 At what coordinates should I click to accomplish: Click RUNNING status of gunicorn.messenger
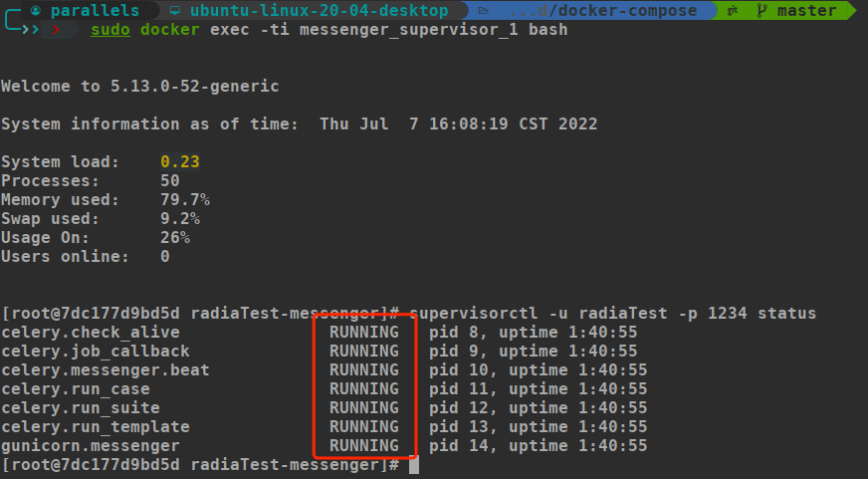point(363,445)
